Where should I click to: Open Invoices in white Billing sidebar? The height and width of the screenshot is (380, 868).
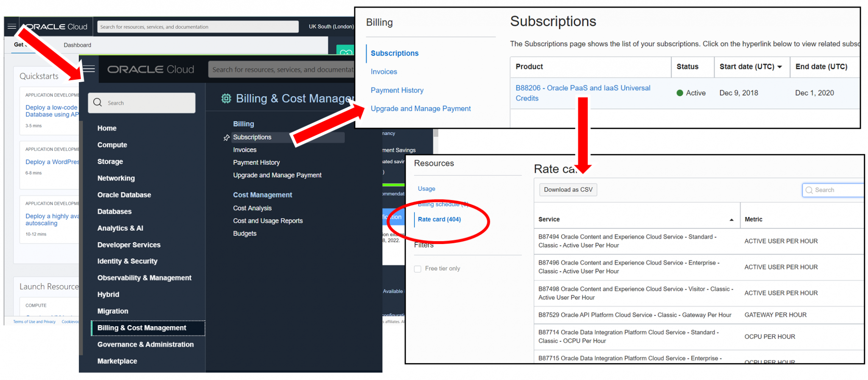pyautogui.click(x=384, y=72)
